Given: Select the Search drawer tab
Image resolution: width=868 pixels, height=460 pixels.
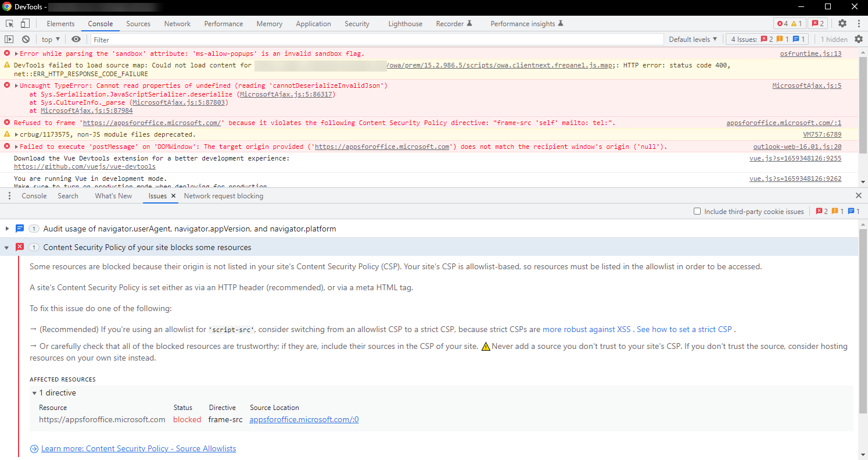Looking at the screenshot, I should click(x=68, y=196).
